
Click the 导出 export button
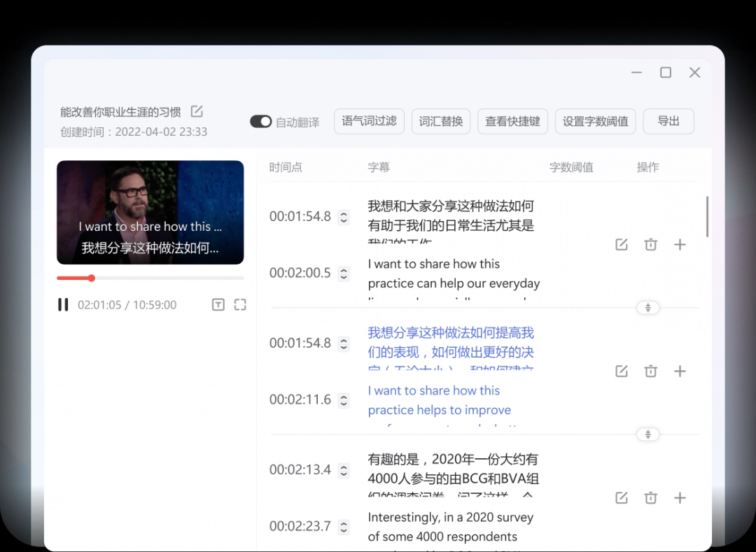668,121
